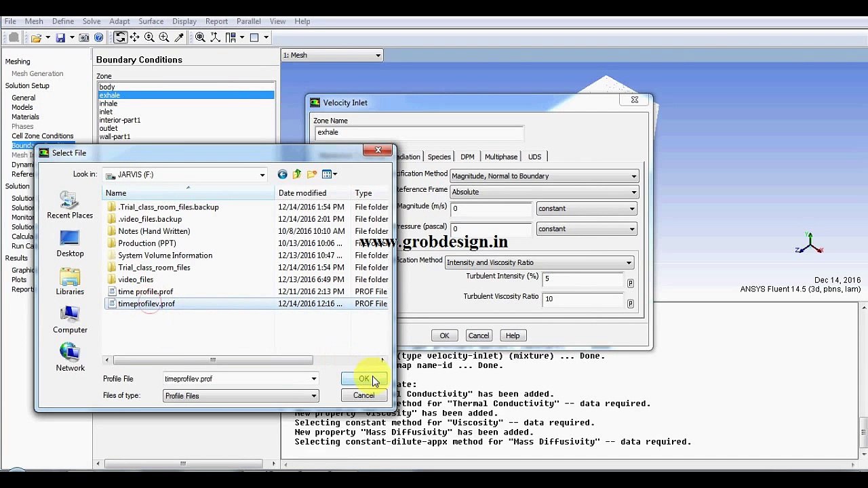Switch to the DPM tab
Image resolution: width=868 pixels, height=488 pixels.
tap(467, 157)
